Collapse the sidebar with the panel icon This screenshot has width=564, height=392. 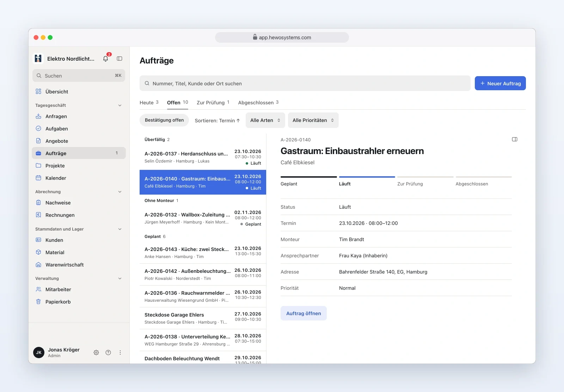pos(119,59)
